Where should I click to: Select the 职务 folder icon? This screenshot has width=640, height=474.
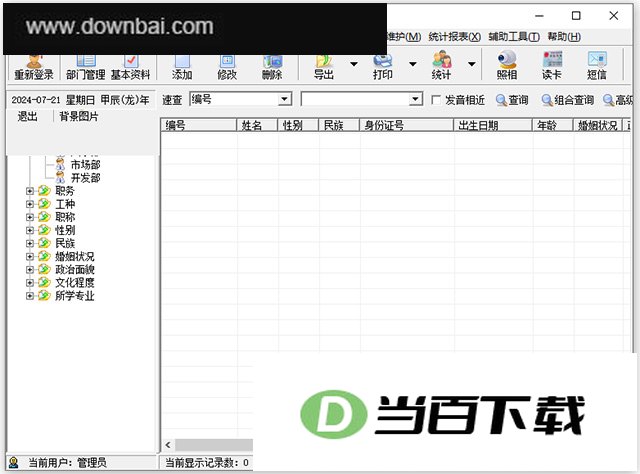(44, 191)
